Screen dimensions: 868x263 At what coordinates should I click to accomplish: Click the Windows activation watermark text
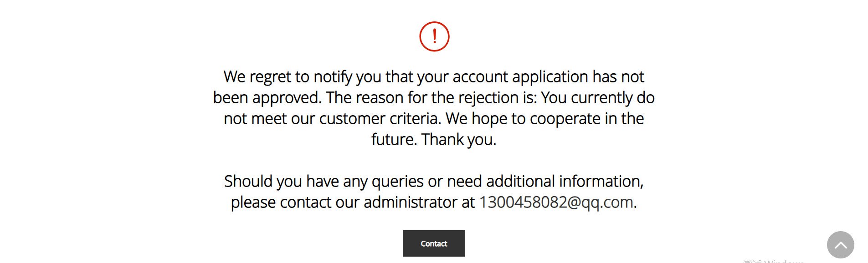click(773, 261)
